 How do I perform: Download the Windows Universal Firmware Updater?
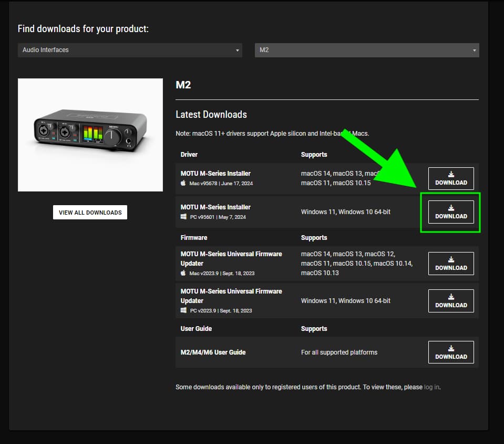pyautogui.click(x=451, y=301)
